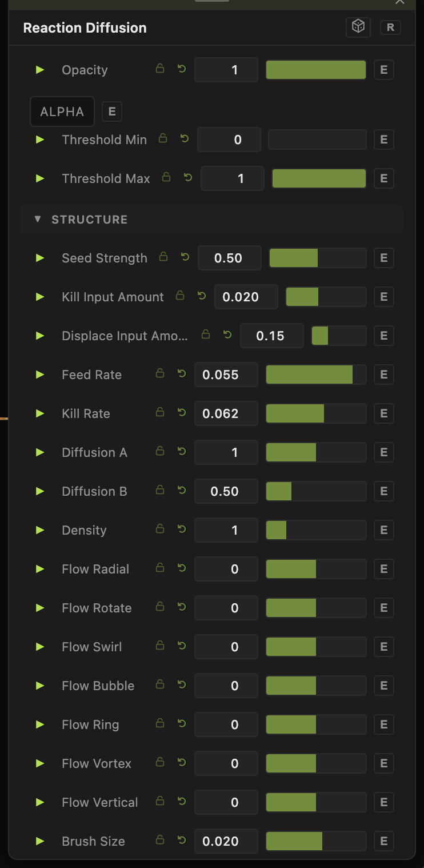Click the E expression button for Density

coord(384,530)
